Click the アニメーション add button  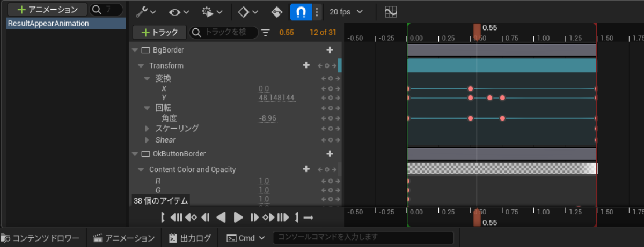[x=47, y=10]
